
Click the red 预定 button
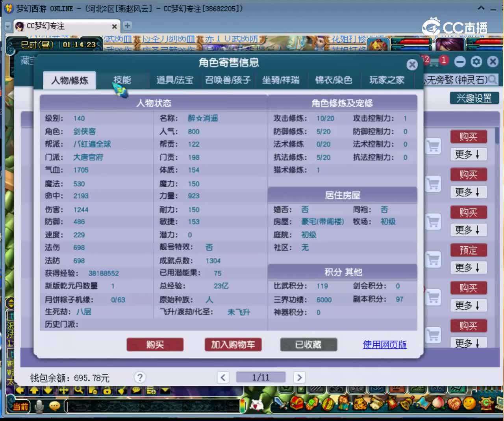[x=468, y=250]
